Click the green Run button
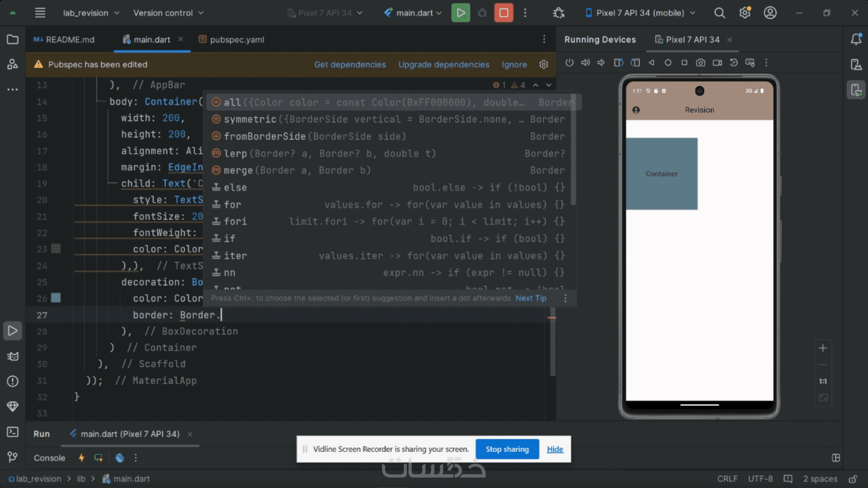 (460, 13)
